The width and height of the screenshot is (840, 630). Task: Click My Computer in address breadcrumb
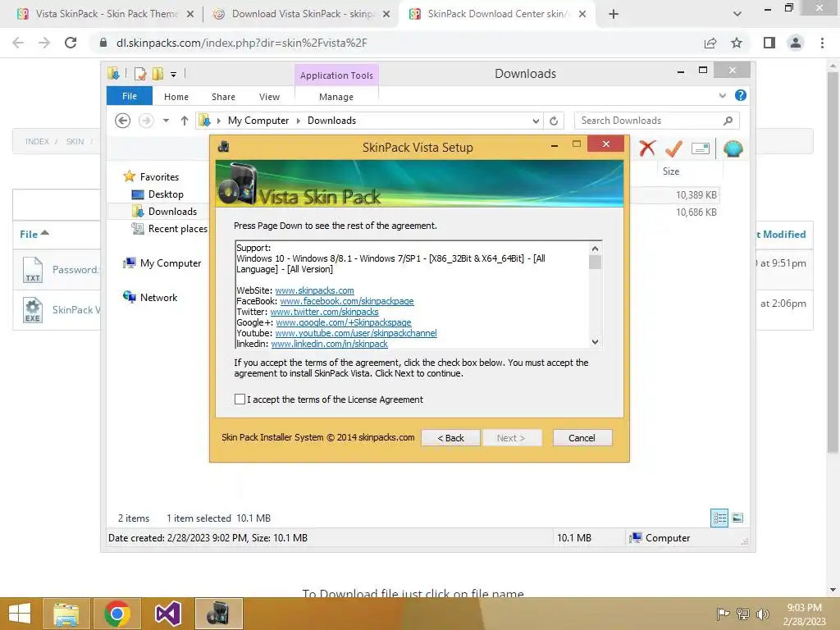pos(258,121)
